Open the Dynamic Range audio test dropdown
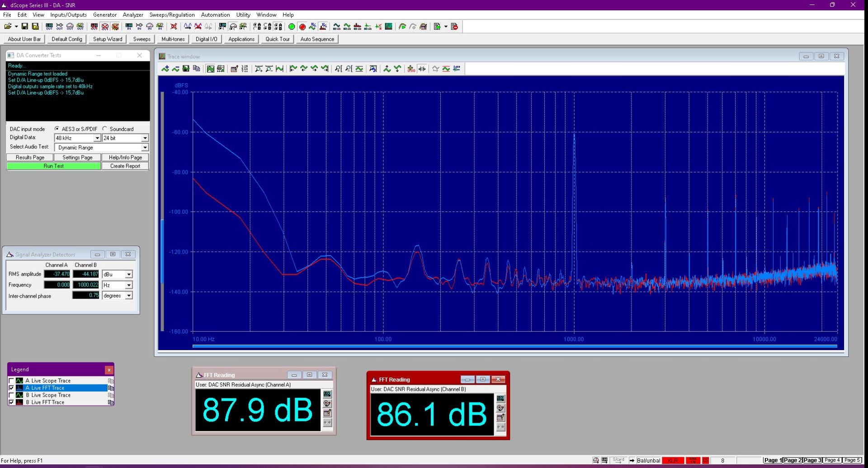Screen dimensions: 868x468 tap(145, 148)
